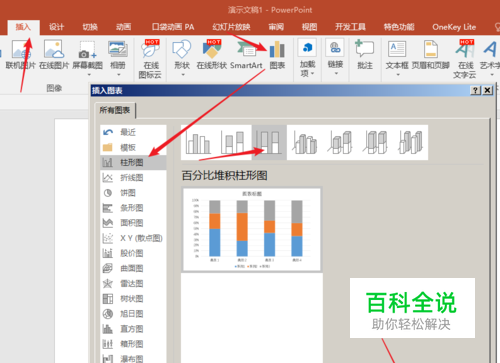This screenshot has width=500, height=363.
Task: Insert a SmartArt graphic
Action: pyautogui.click(x=246, y=54)
